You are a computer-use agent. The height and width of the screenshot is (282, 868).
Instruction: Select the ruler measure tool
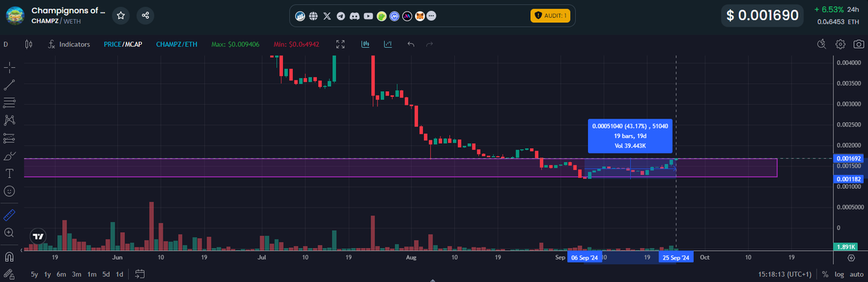[x=9, y=215]
